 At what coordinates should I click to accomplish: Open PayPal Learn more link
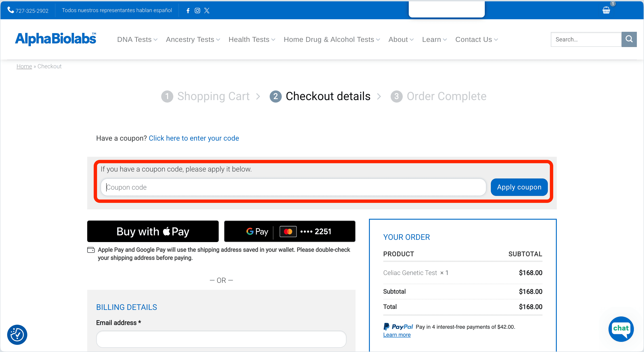(x=397, y=335)
